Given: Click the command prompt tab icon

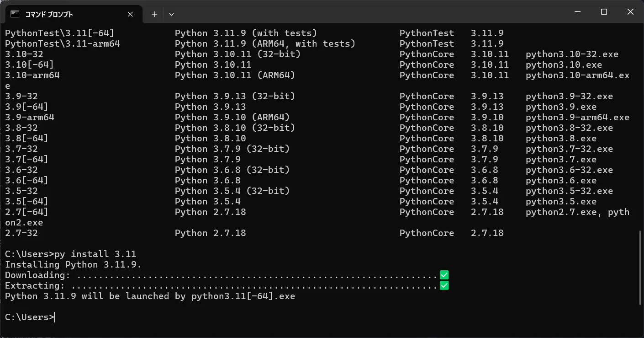Looking at the screenshot, I should point(15,14).
